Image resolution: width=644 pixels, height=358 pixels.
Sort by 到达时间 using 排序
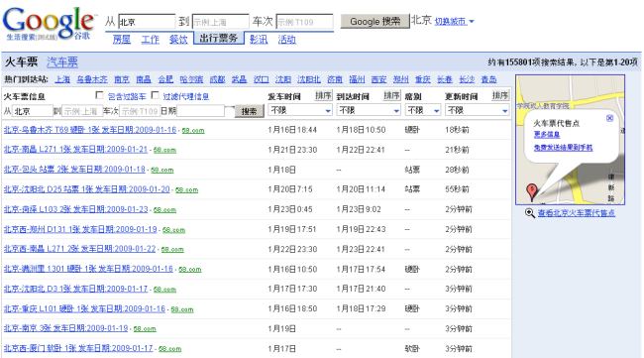[x=391, y=95]
